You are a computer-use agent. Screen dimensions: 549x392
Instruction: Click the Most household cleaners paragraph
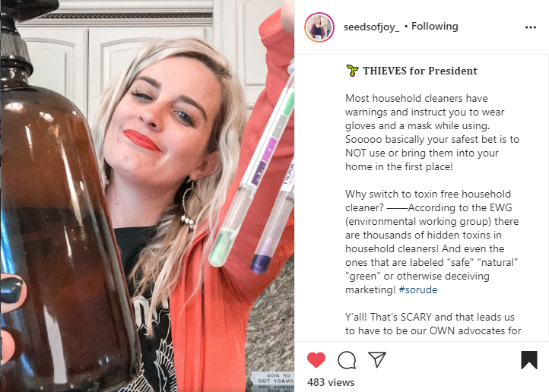432,132
